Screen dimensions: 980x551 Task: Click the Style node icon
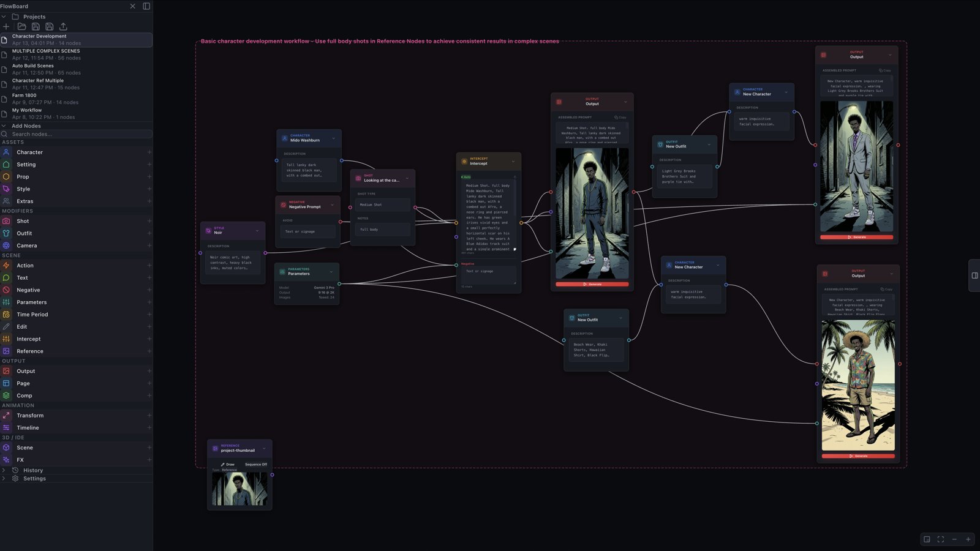click(6, 189)
